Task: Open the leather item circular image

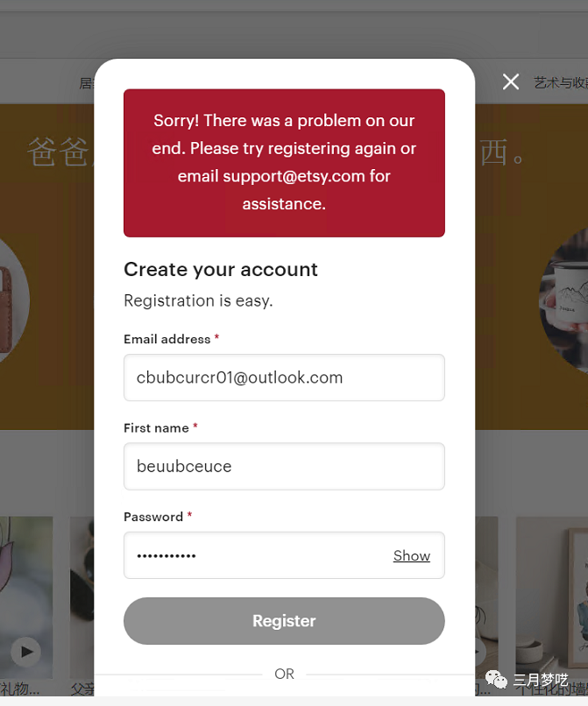Action: (13, 301)
